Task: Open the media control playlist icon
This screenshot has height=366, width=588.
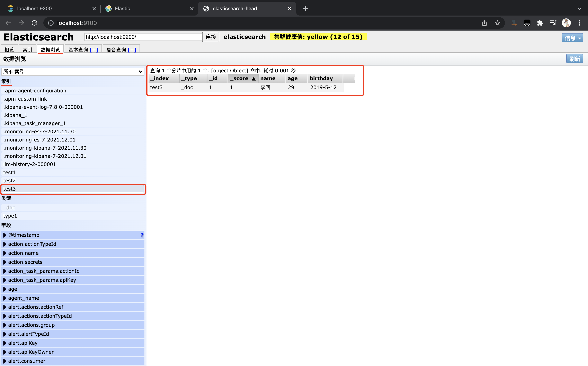Action: coord(553,23)
